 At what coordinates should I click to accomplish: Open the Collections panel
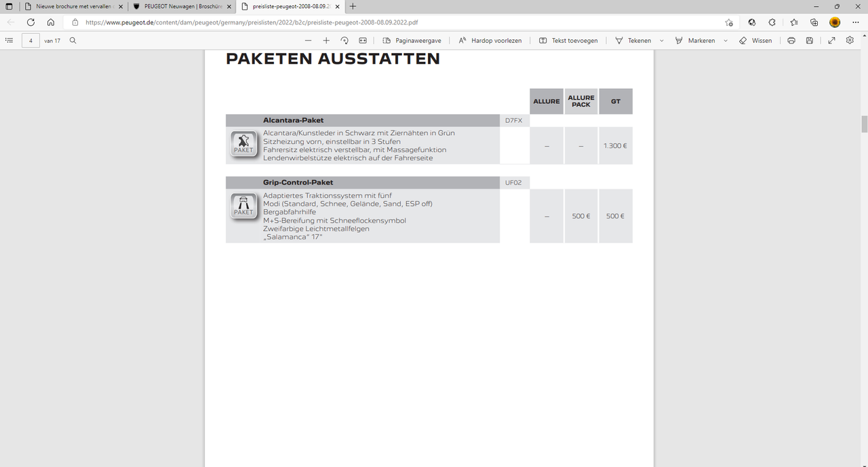[814, 22]
